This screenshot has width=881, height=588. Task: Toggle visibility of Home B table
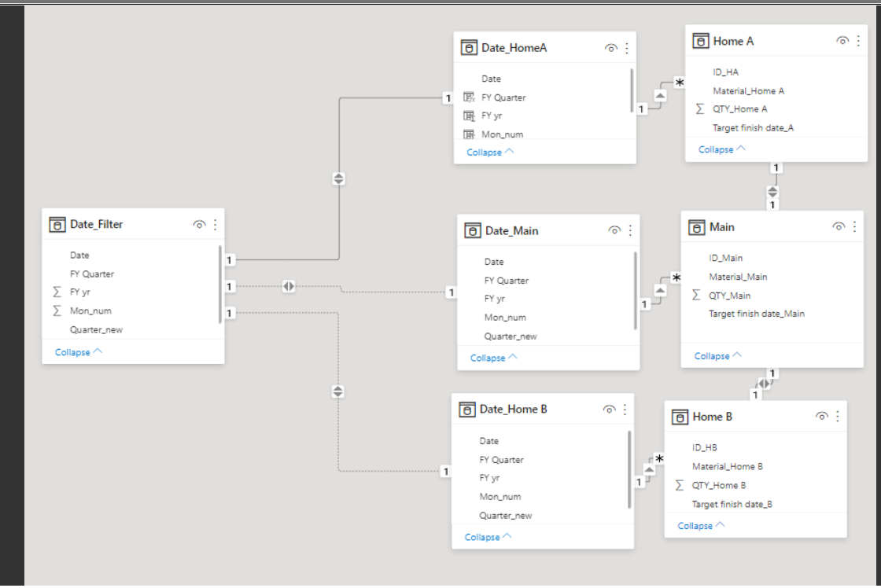821,417
